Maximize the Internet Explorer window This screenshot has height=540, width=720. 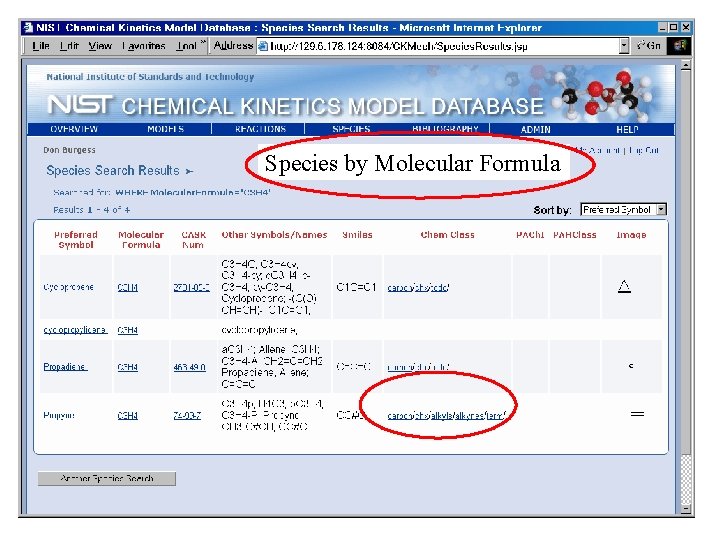(674, 28)
